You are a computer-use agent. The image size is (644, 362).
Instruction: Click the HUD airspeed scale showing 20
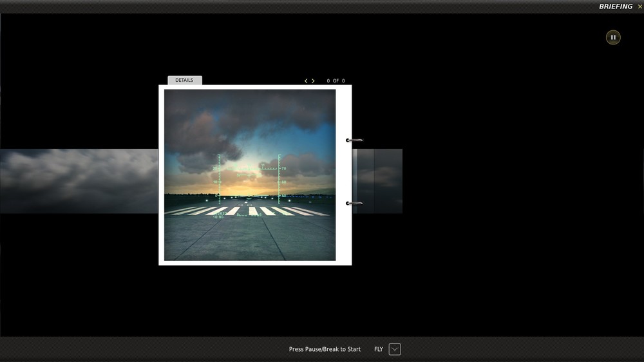pyautogui.click(x=217, y=178)
